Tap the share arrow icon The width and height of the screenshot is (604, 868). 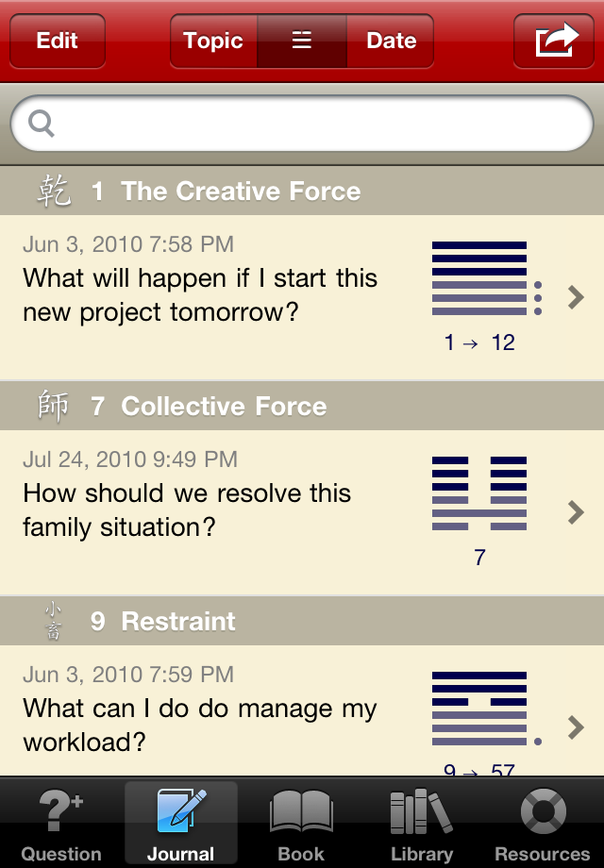pos(557,40)
